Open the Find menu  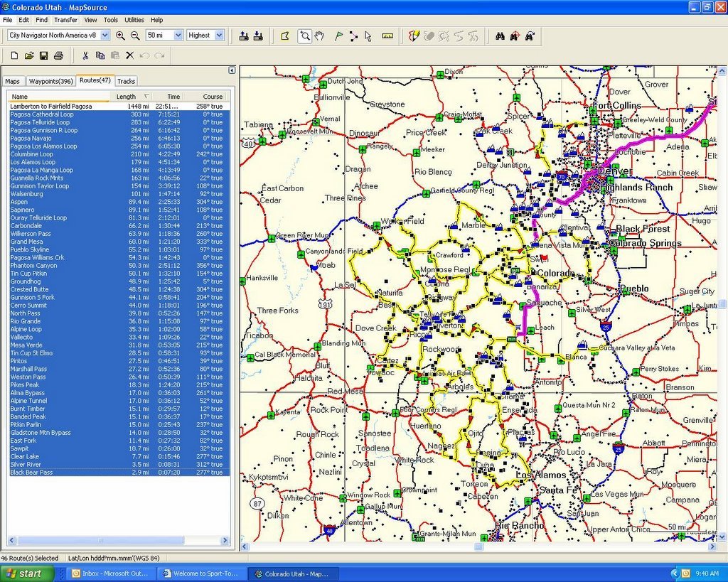pos(41,20)
